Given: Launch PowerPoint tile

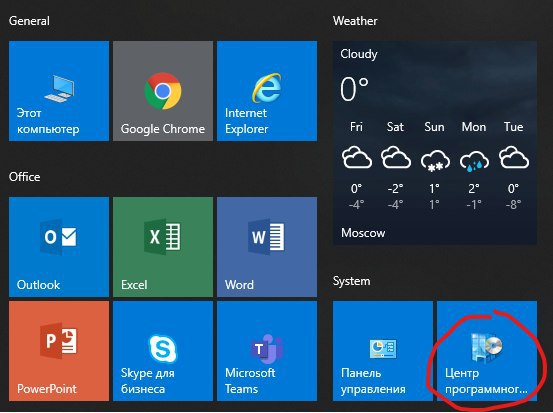Looking at the screenshot, I should (x=59, y=351).
